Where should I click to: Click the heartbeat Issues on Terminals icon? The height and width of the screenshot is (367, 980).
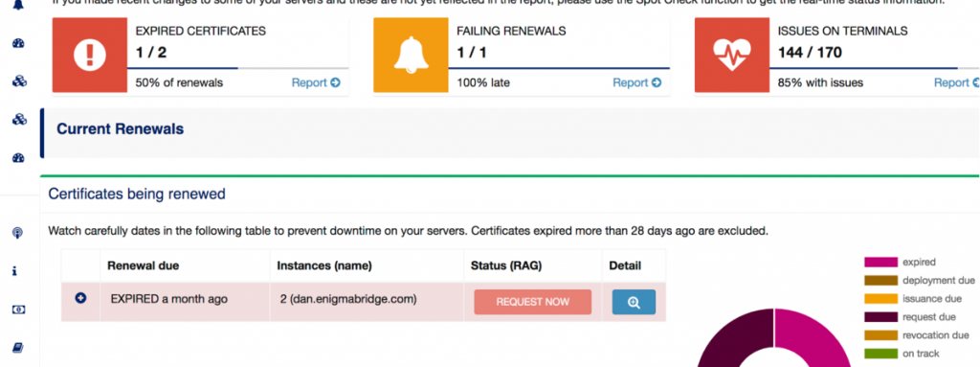tap(732, 56)
